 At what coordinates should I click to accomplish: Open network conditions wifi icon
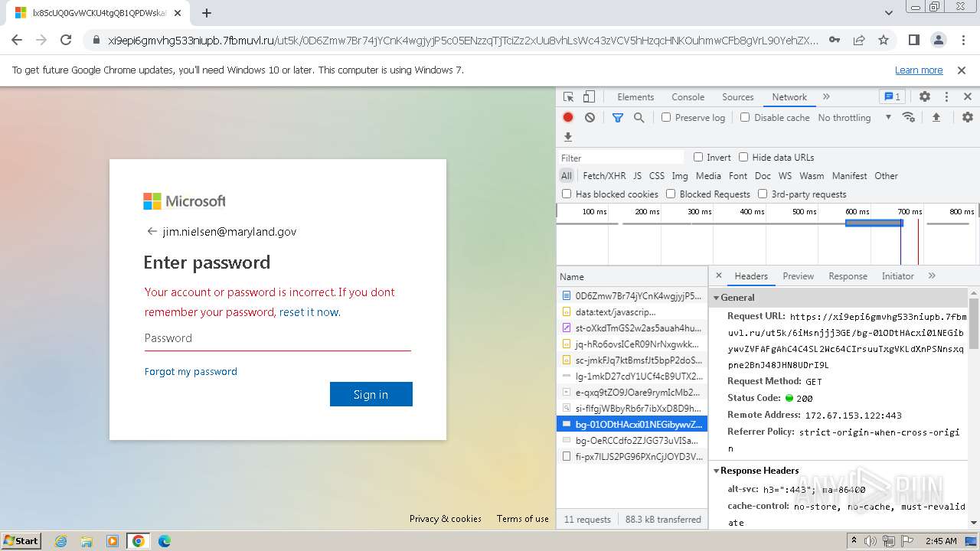click(909, 118)
